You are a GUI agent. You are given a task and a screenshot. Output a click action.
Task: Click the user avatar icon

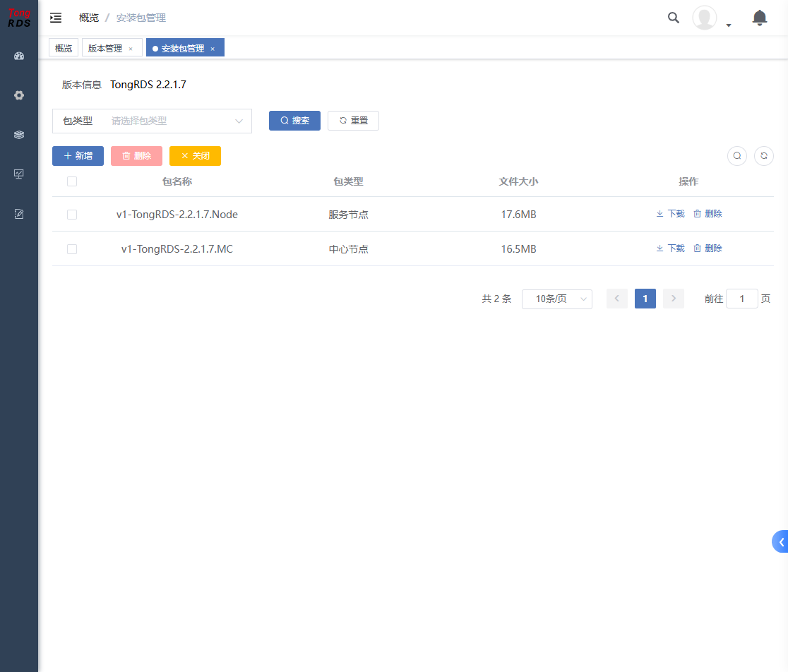coord(705,18)
